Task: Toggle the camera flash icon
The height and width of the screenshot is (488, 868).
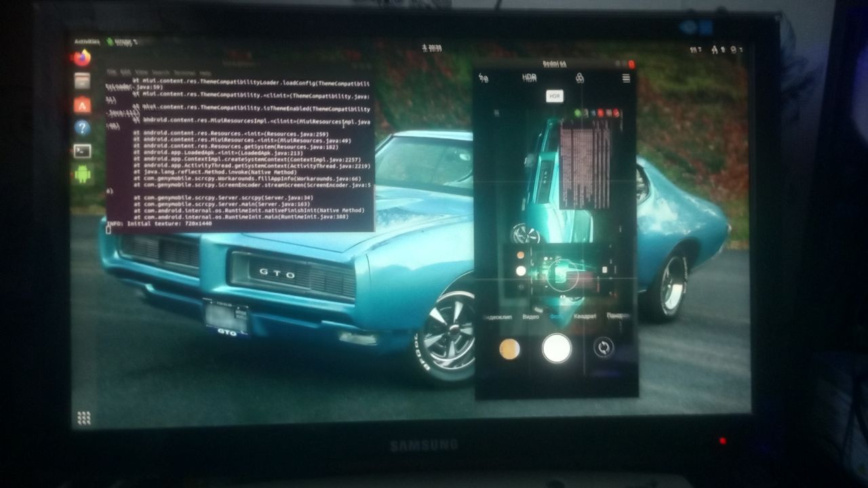Action: point(484,79)
